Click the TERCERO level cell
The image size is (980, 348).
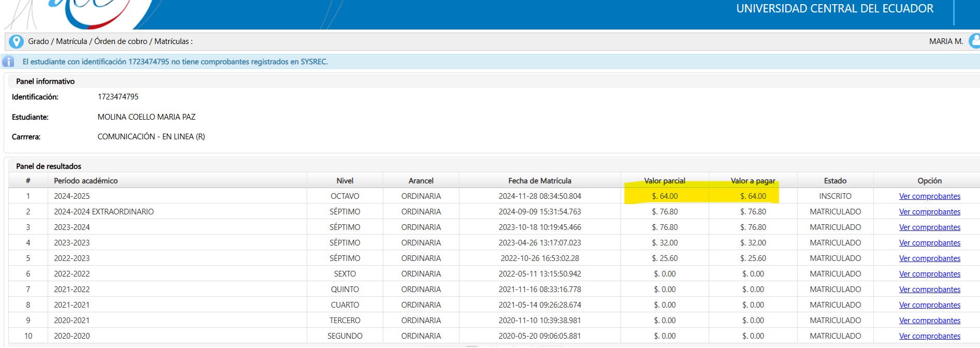[345, 321]
